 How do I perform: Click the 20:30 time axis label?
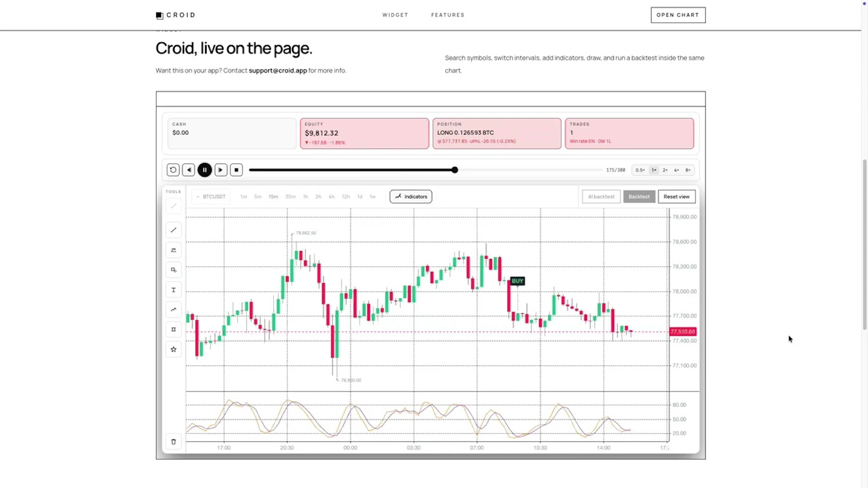pos(287,448)
